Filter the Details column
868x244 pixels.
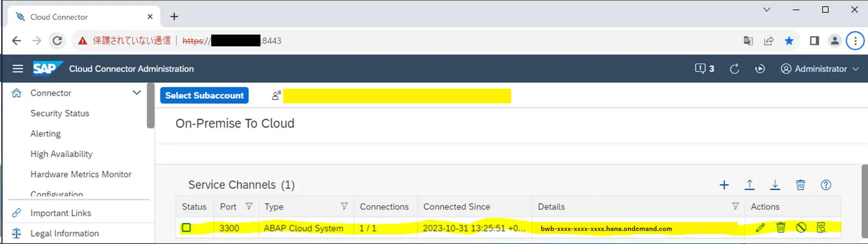(735, 207)
